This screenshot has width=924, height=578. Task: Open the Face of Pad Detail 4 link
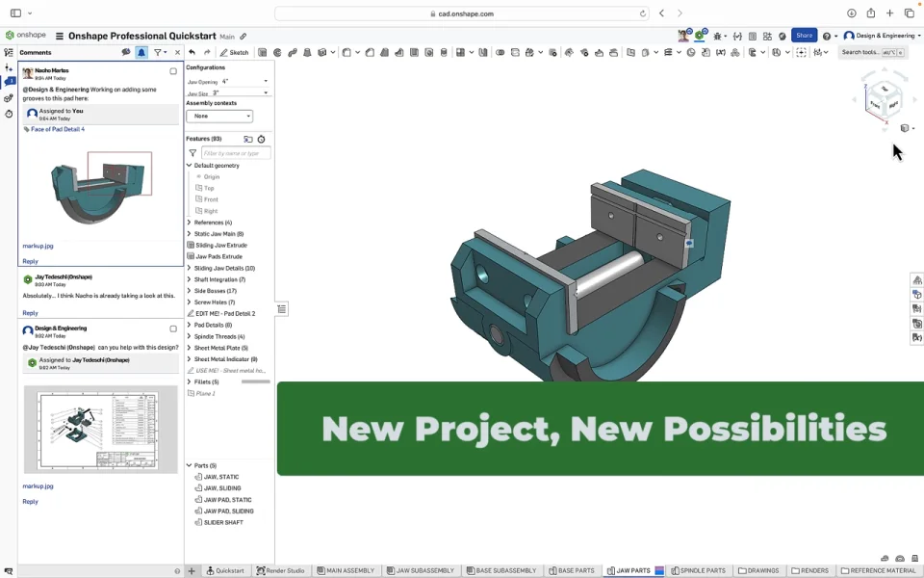tap(58, 129)
